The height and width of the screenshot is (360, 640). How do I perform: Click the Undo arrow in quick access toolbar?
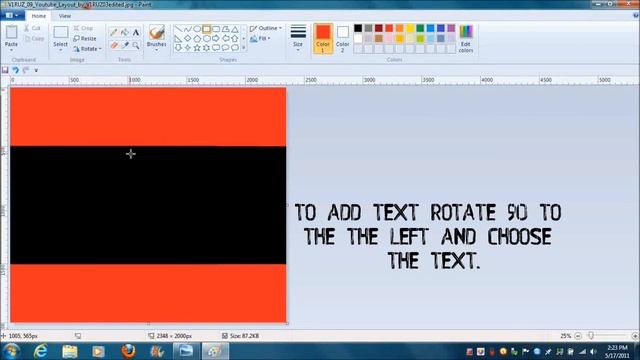click(16, 70)
